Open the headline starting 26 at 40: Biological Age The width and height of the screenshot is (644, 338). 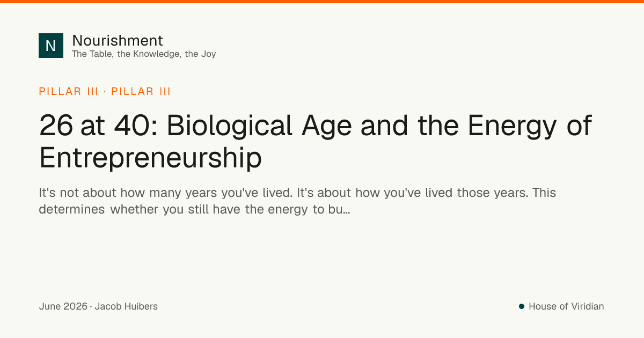click(x=316, y=142)
